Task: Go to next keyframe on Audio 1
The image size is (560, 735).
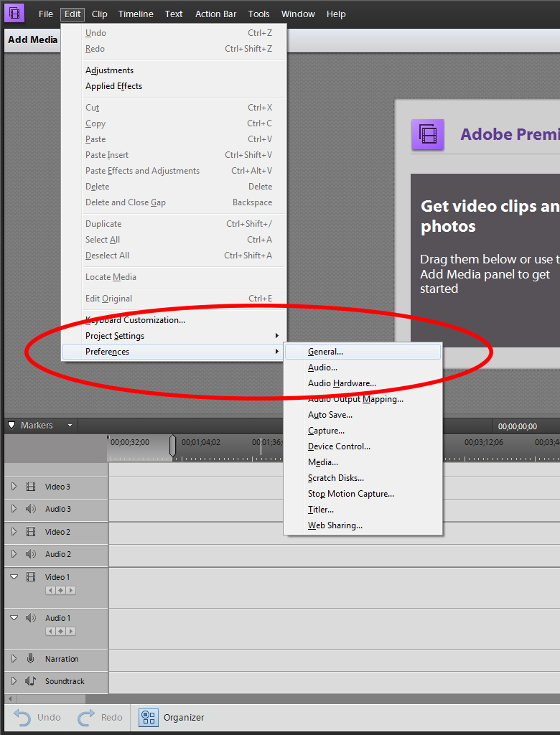Action: 71,632
